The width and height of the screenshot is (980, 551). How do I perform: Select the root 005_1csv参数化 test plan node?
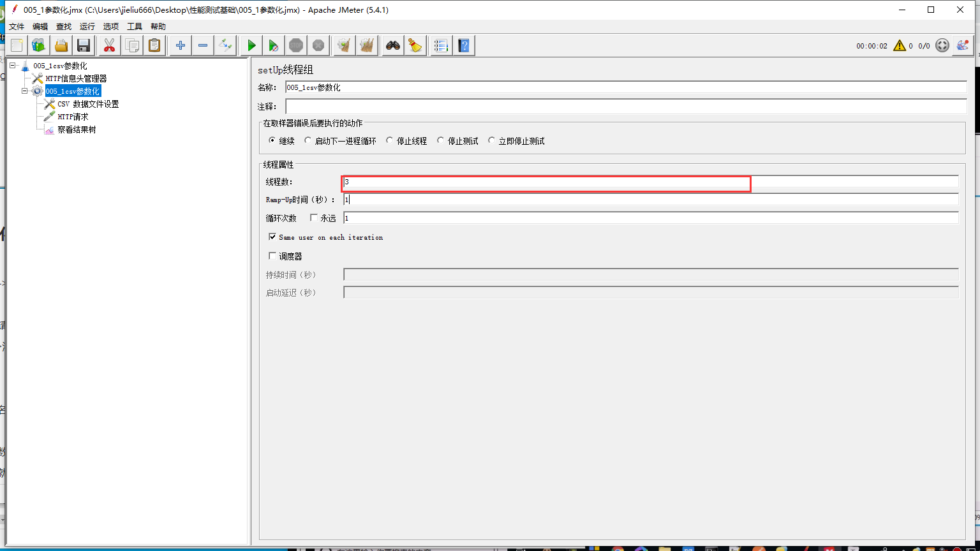(x=60, y=66)
